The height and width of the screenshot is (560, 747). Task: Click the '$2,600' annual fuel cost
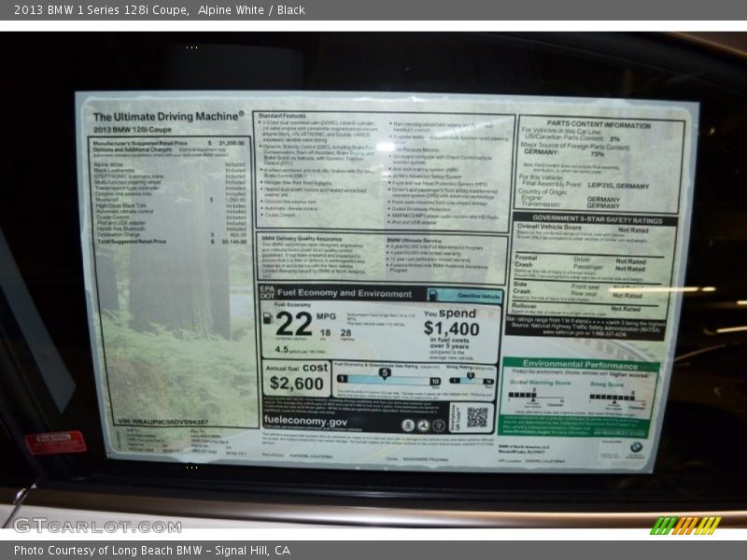[x=296, y=384]
